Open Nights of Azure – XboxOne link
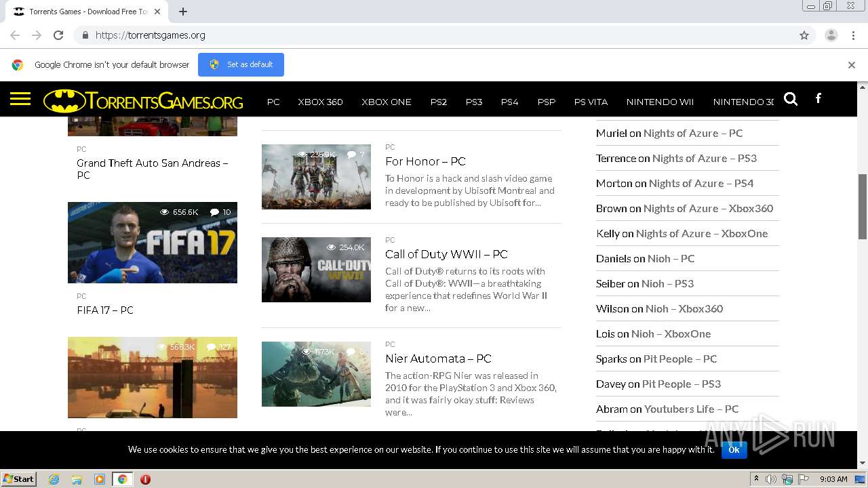The image size is (868, 488). coord(702,233)
